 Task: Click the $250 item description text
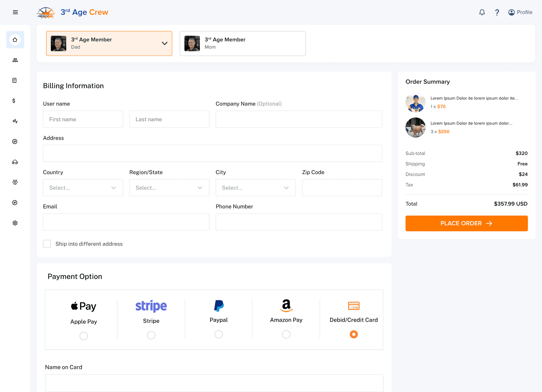[471, 123]
